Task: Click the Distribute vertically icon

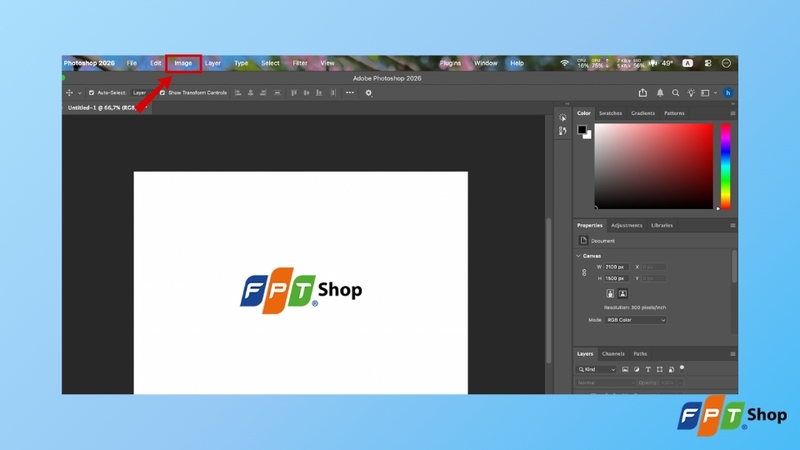Action: pyautogui.click(x=277, y=93)
